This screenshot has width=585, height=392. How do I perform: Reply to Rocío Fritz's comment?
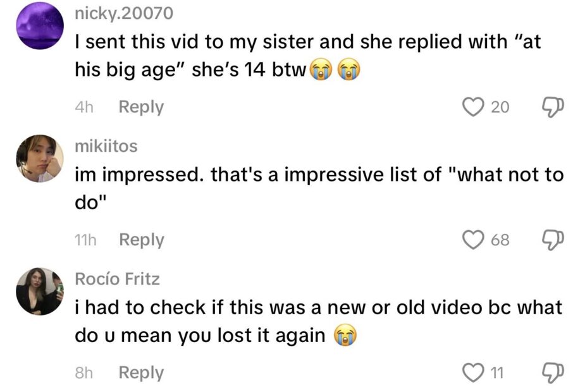141,373
